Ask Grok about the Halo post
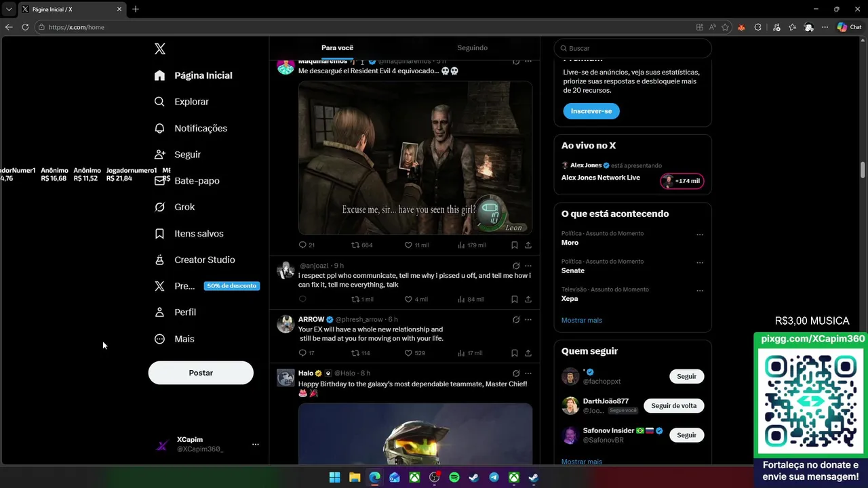 (x=516, y=373)
